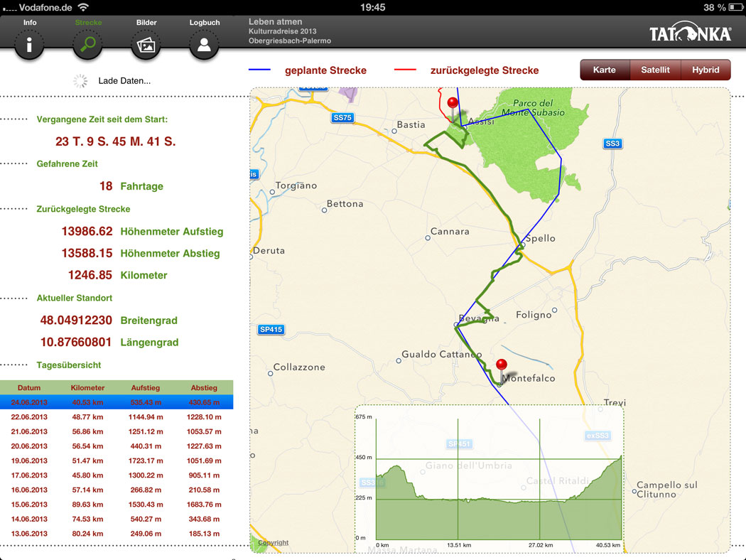
Task: Click the 89.63 km table cell
Action: (x=87, y=505)
